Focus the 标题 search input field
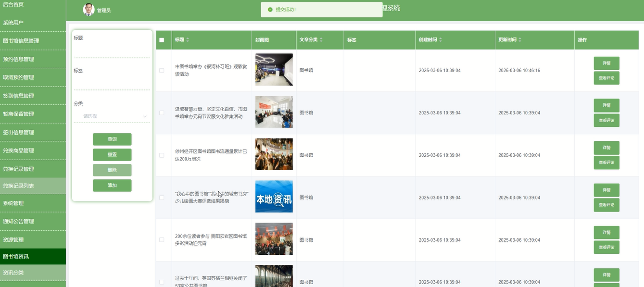 [x=112, y=51]
